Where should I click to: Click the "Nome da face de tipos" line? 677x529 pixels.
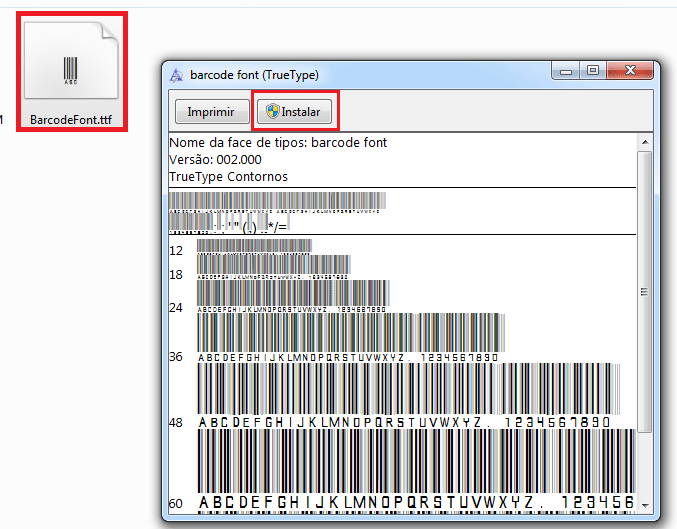pyautogui.click(x=278, y=143)
